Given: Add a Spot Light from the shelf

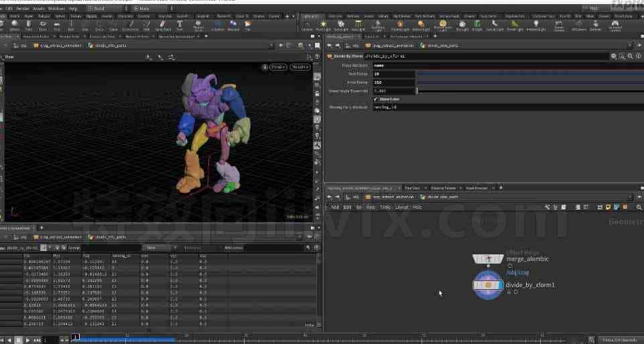Looking at the screenshot, I should click(x=341, y=26).
